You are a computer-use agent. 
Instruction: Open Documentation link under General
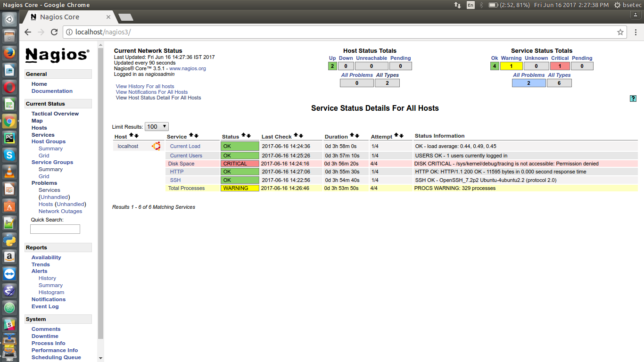52,91
